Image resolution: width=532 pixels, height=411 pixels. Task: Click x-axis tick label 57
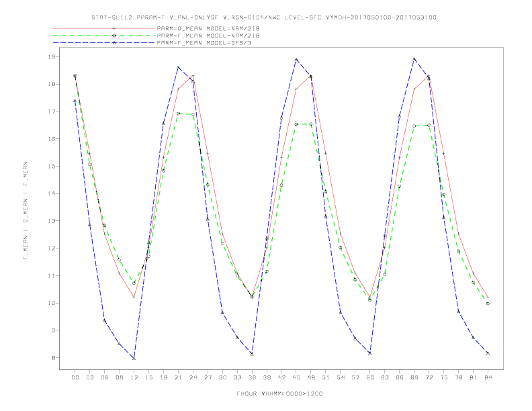point(355,377)
